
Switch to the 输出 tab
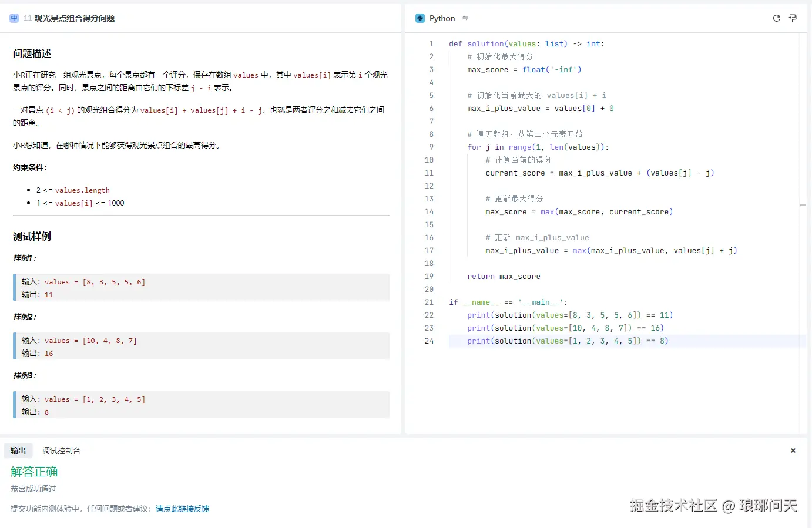[x=18, y=450]
